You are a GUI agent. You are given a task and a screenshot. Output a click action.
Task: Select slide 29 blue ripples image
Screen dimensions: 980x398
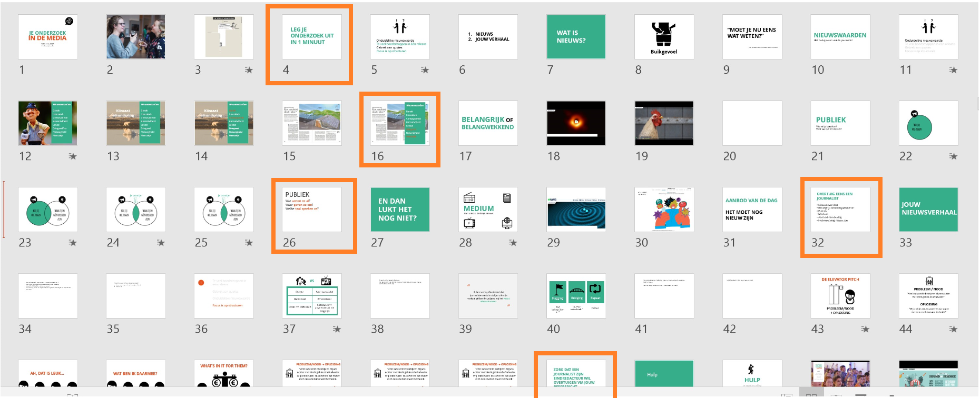tap(576, 209)
